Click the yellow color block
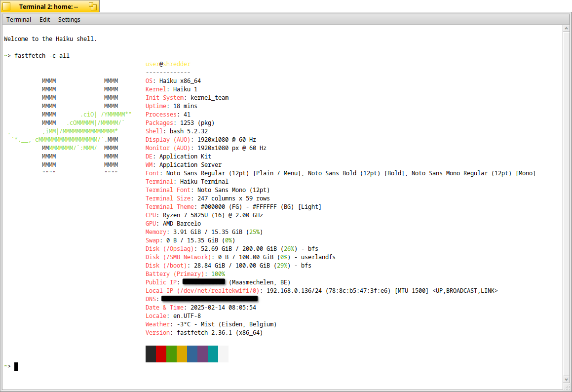The image size is (572, 392). 182,354
